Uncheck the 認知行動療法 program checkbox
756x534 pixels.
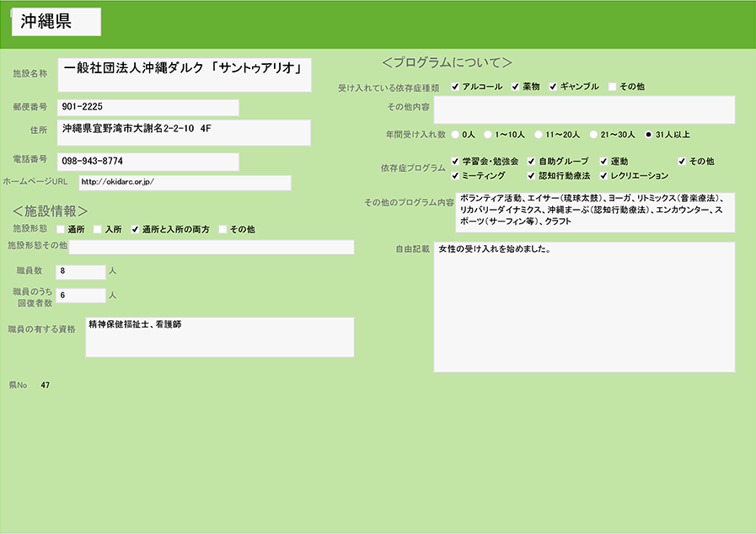click(x=532, y=176)
